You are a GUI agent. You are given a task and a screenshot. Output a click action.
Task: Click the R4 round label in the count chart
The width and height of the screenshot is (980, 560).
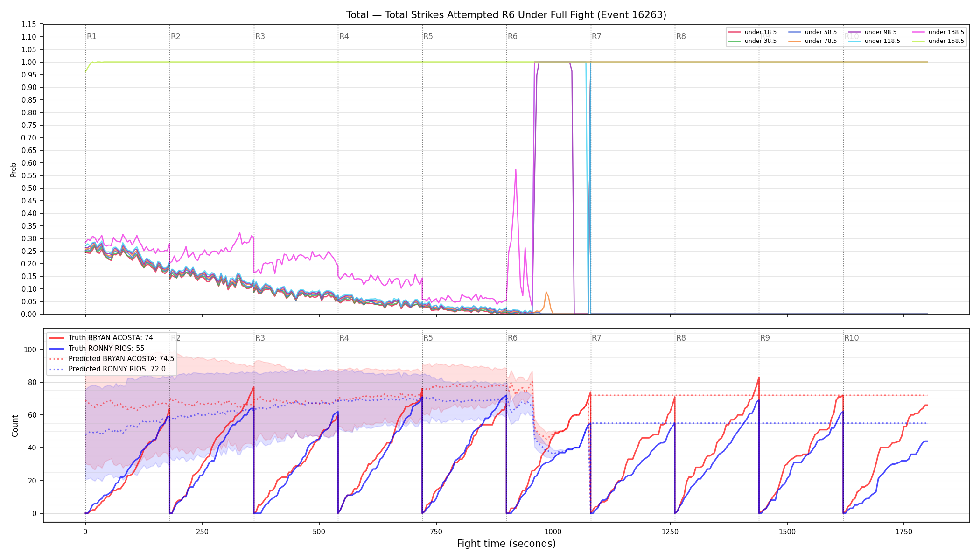tap(344, 338)
